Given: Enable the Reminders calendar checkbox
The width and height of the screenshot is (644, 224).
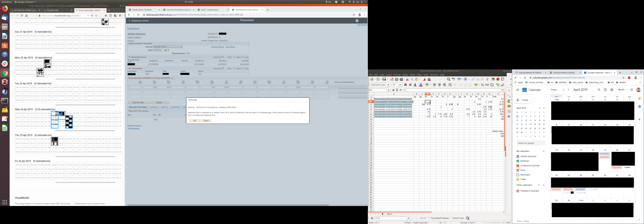Looking at the screenshot, I should coord(518,175).
